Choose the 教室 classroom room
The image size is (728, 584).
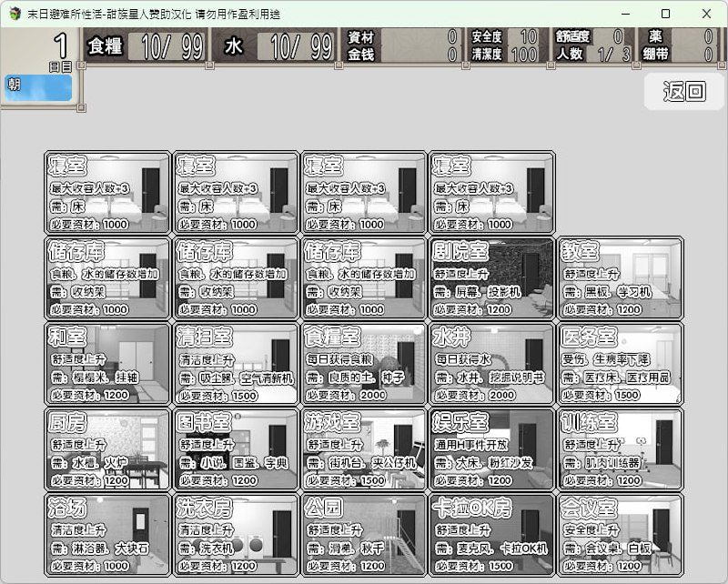pos(620,277)
